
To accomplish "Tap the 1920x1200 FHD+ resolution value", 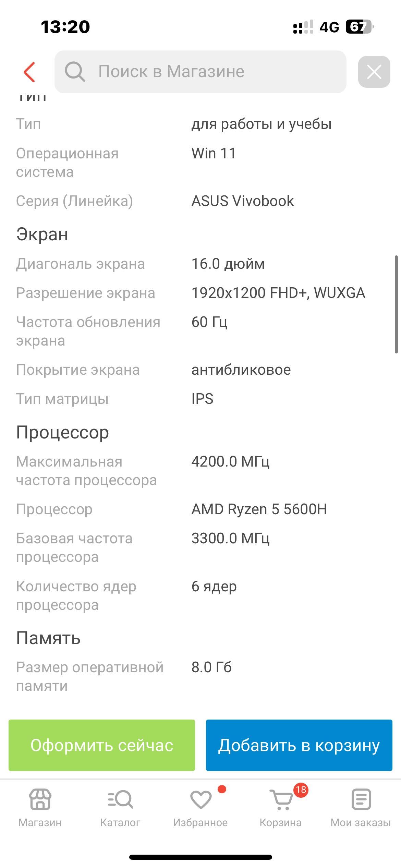I will (x=278, y=293).
